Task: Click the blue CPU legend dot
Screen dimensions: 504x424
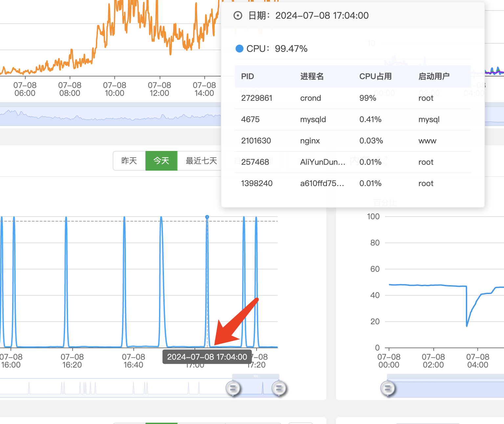Action: 240,49
